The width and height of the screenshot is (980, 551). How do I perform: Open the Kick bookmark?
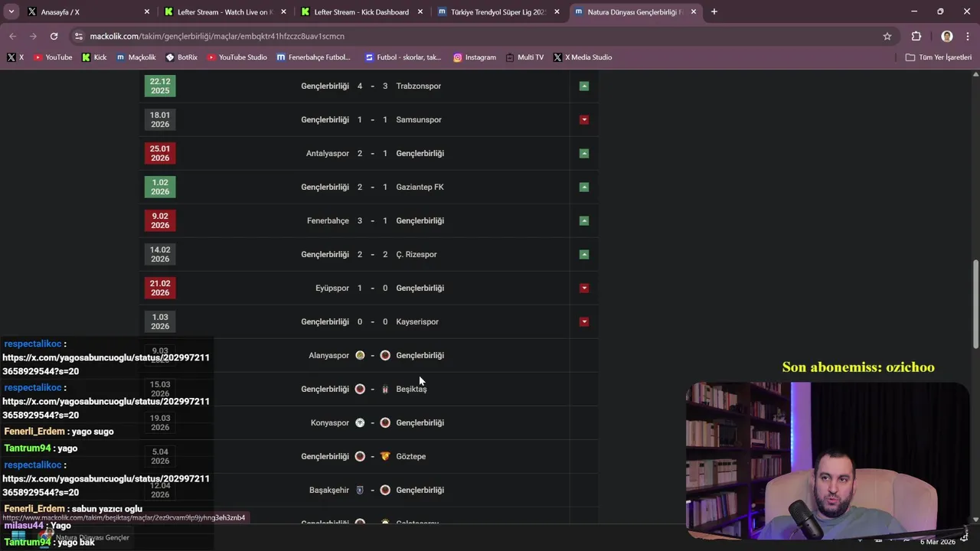[94, 57]
